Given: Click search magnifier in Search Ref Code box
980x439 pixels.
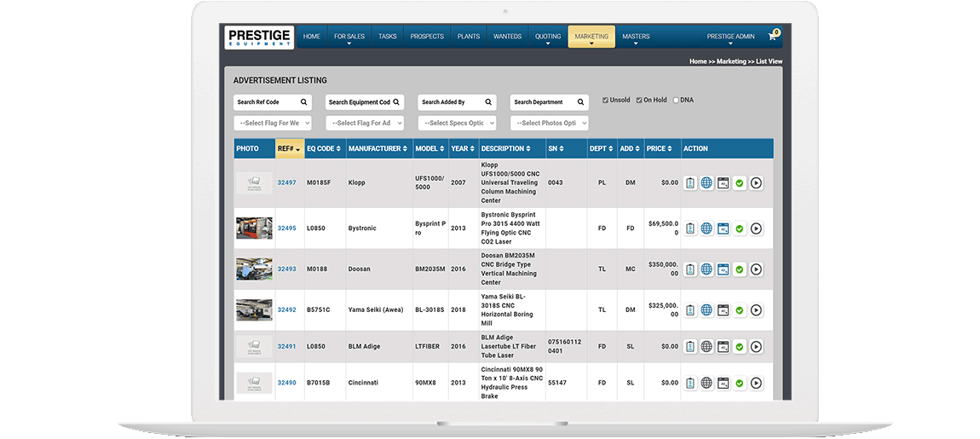Looking at the screenshot, I should (x=303, y=102).
